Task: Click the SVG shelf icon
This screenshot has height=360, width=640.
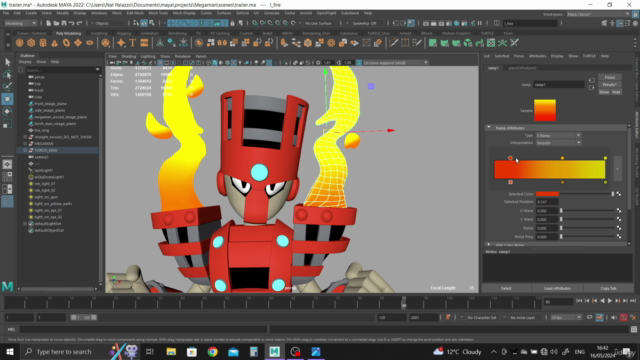Action: pos(144,43)
